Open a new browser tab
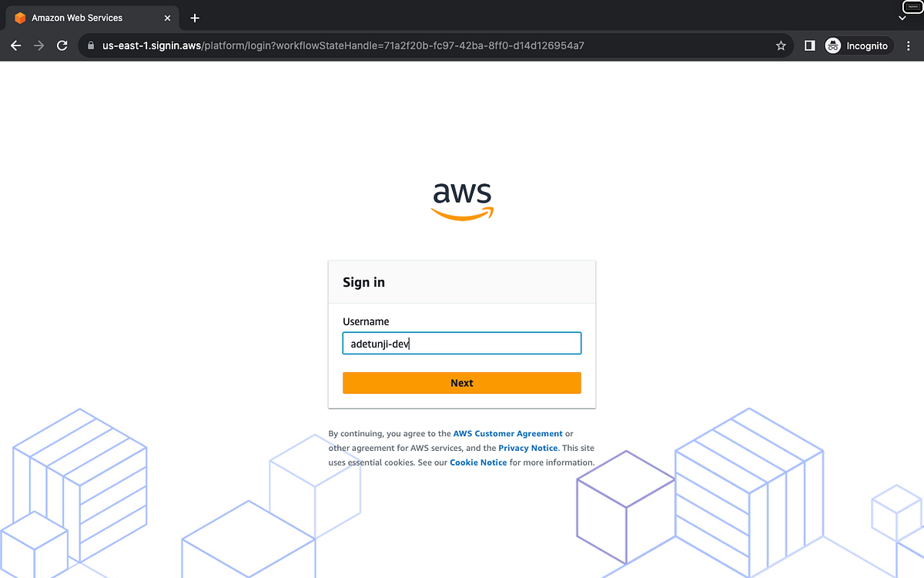Screen dimensions: 924x578 coord(194,17)
